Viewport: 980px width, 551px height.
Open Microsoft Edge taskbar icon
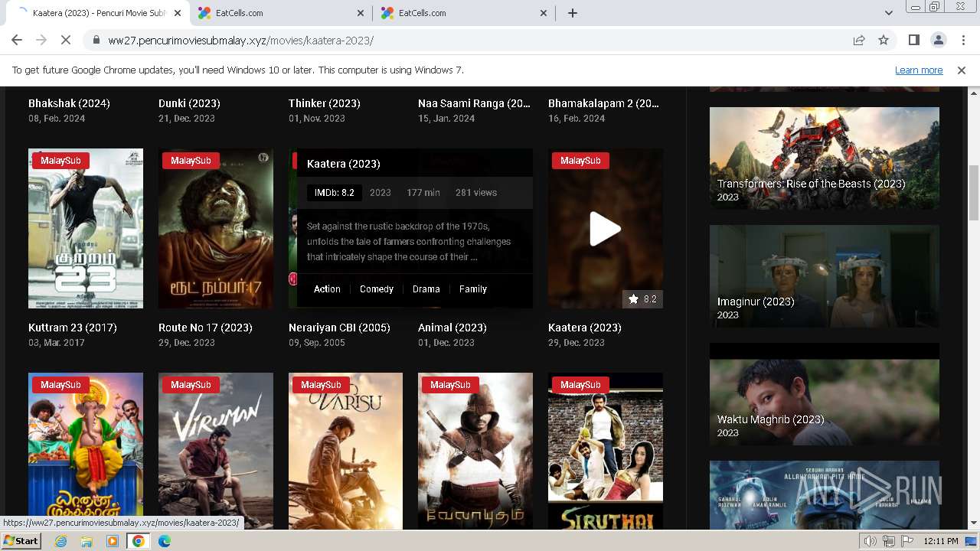pos(165,541)
